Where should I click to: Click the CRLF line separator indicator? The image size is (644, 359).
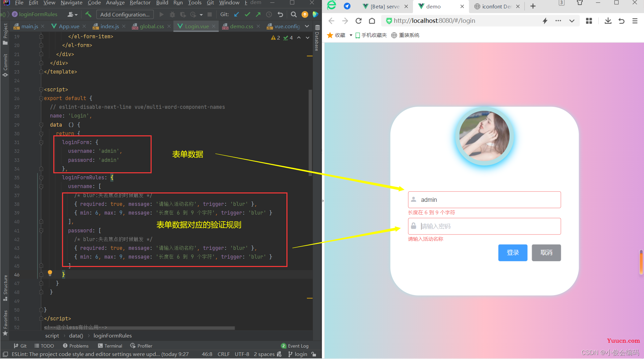pos(223,354)
